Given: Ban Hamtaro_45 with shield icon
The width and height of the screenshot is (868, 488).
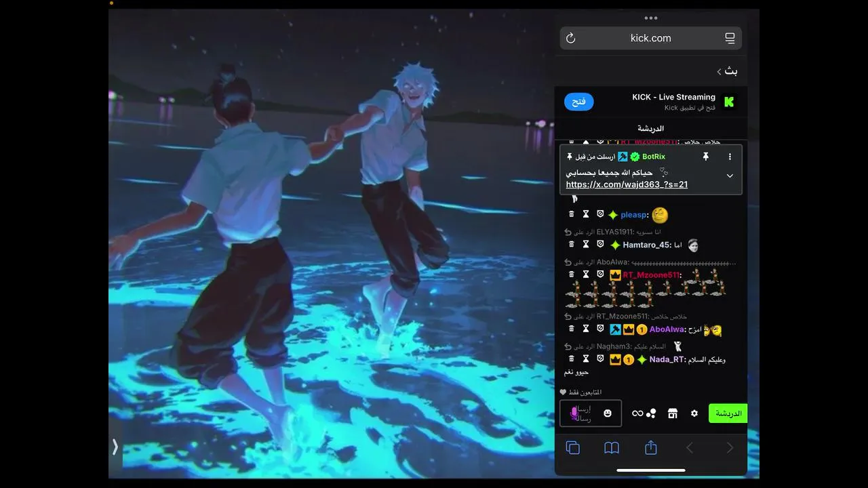Looking at the screenshot, I should pyautogui.click(x=600, y=245).
